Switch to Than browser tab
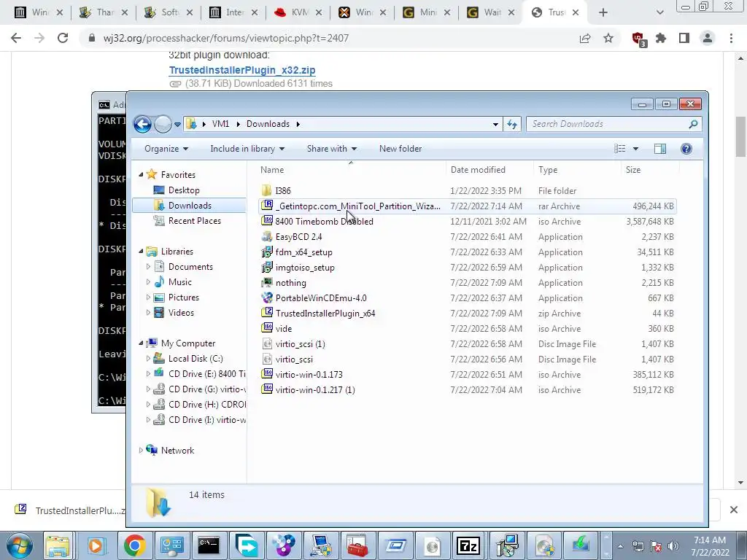The image size is (747, 560). [104, 12]
